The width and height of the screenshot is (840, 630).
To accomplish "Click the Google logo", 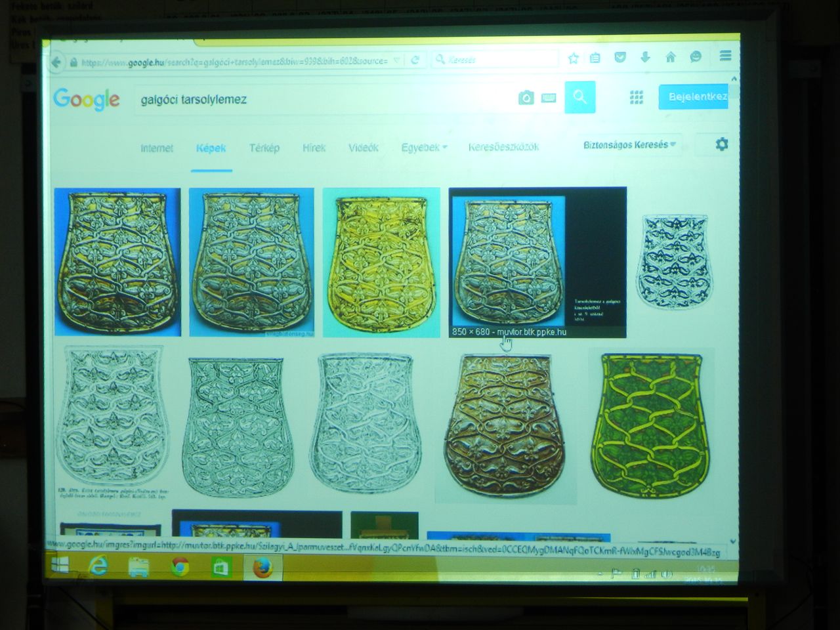I will 87,99.
